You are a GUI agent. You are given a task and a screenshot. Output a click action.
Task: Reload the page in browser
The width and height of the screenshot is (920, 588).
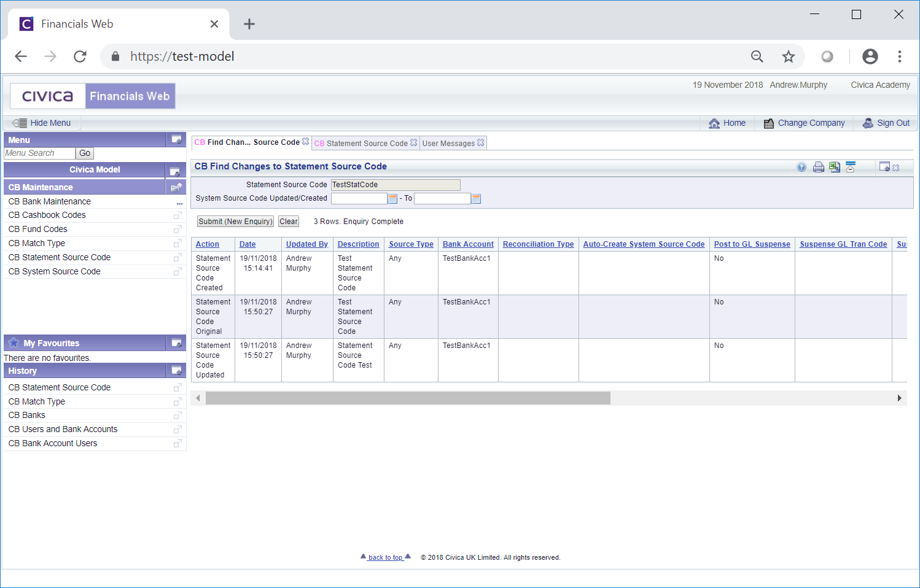(x=80, y=56)
